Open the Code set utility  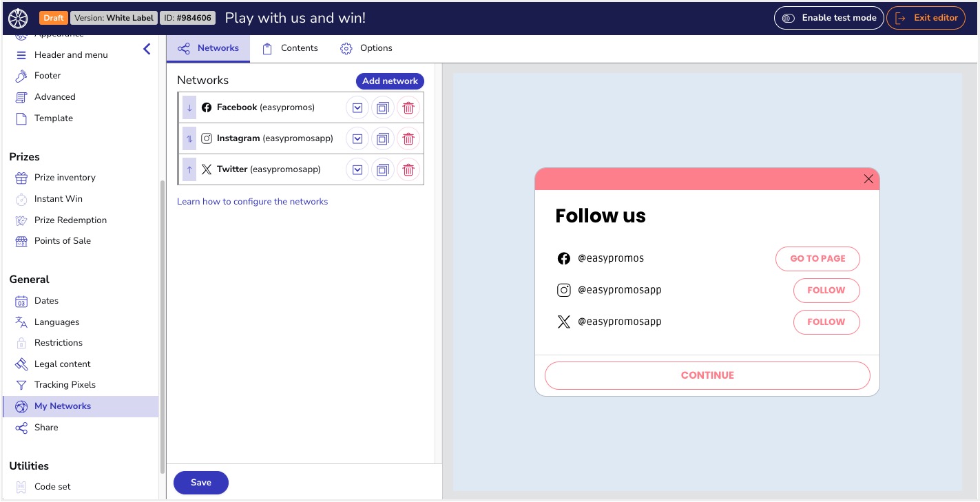52,487
